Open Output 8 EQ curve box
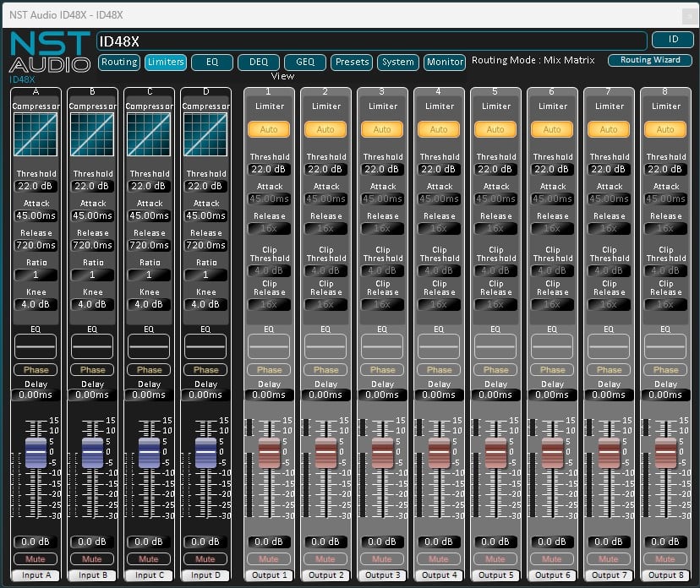The height and width of the screenshot is (588, 700). [665, 346]
